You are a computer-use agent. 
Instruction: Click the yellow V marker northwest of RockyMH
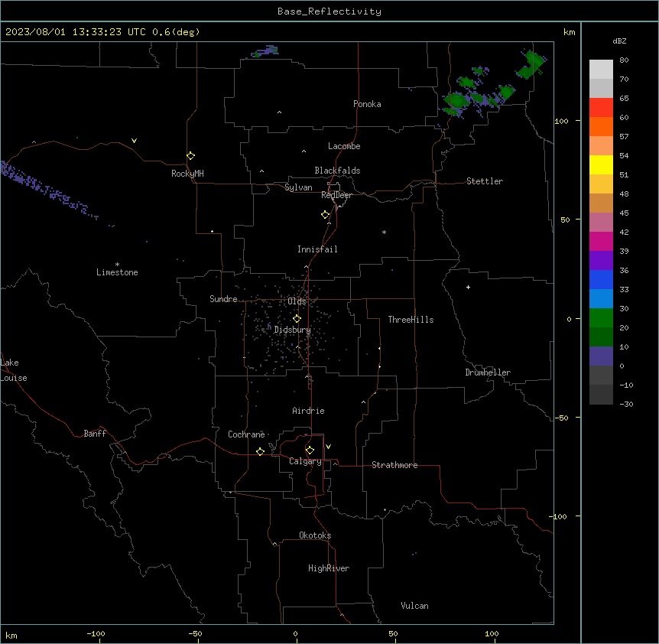(134, 141)
